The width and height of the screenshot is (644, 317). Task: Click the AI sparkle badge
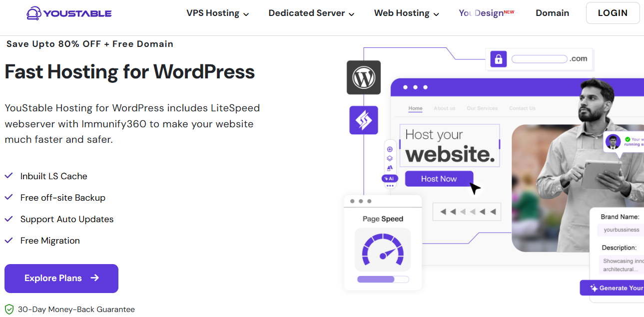[x=390, y=178]
